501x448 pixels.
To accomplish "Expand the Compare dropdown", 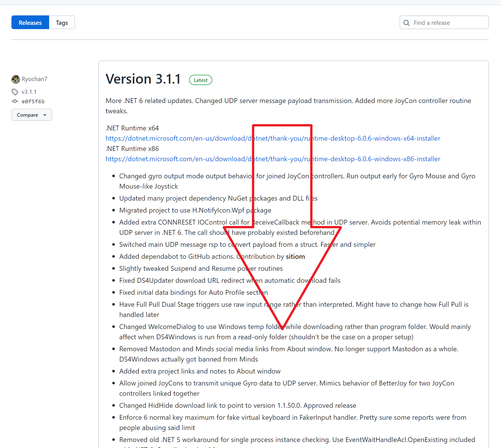I will coord(32,115).
